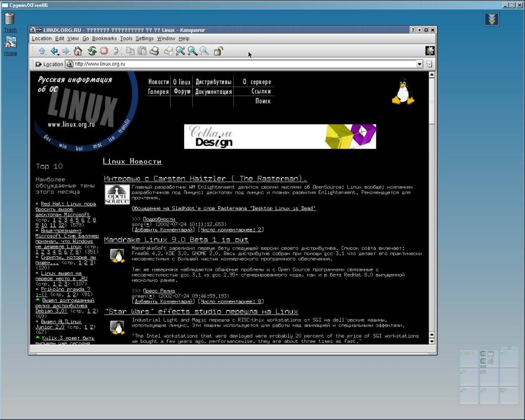Click the arrow icon in desktop top-right corner
Image resolution: width=525 pixels, height=420 pixels.
coord(491,19)
